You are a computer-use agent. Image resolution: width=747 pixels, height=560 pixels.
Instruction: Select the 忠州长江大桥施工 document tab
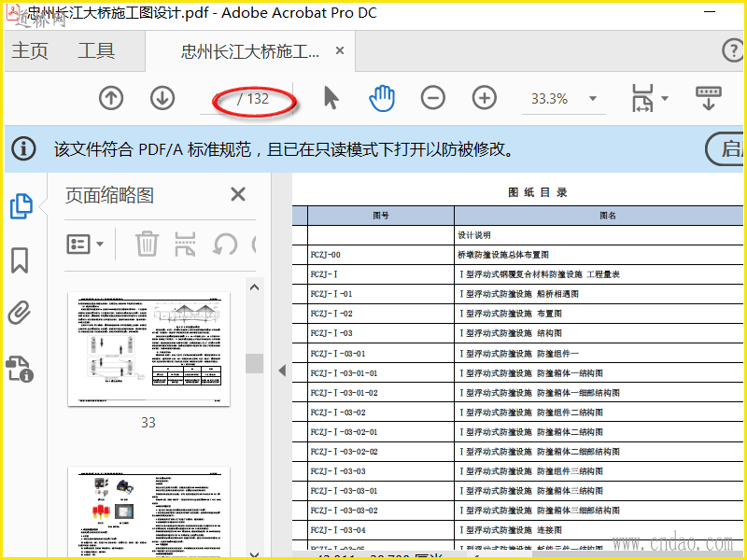coord(250,51)
